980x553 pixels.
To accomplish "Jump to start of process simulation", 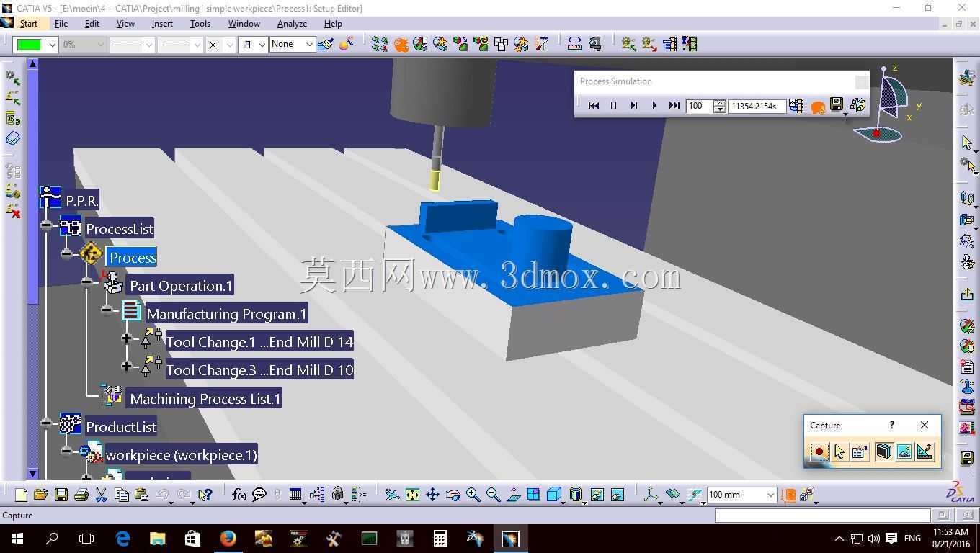I will 594,106.
